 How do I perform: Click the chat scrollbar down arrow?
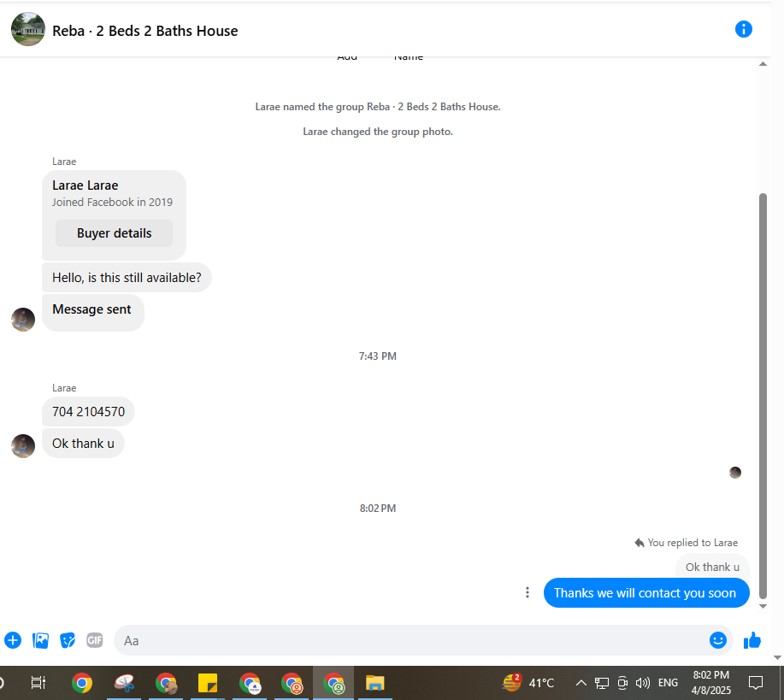tap(763, 607)
